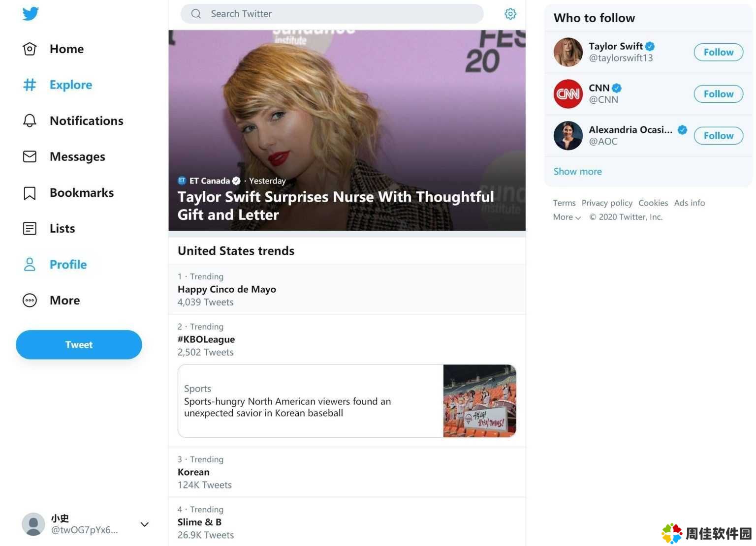Click the More circle icon in sidebar
Screen dimensions: 756x546
click(30, 301)
